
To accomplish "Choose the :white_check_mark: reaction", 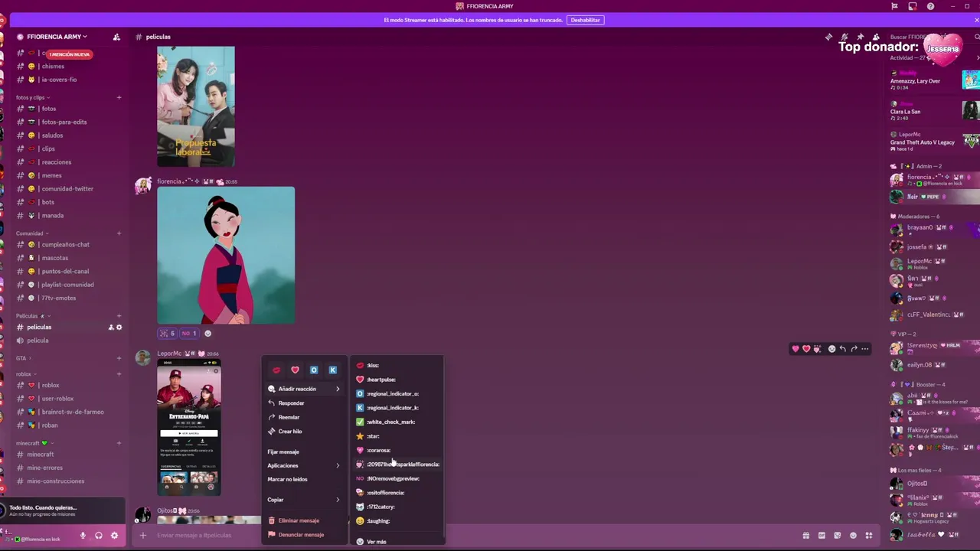I will (397, 422).
